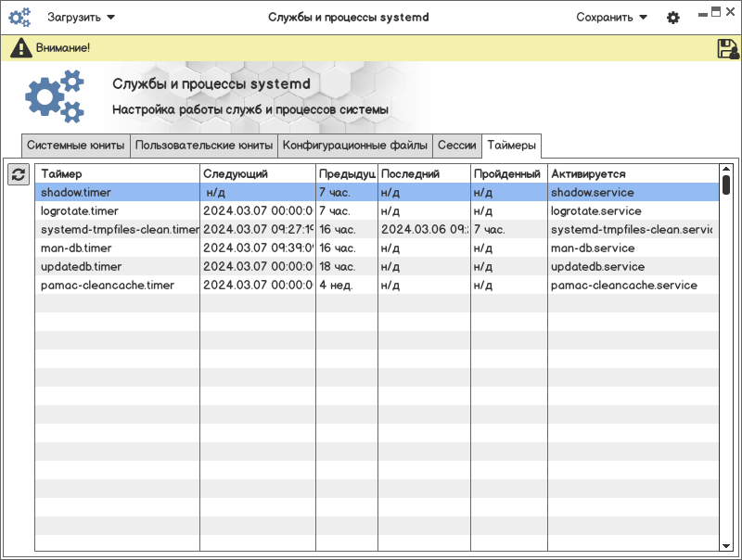This screenshot has width=742, height=560.
Task: Sort by the Таймер column header
Action: click(117, 173)
